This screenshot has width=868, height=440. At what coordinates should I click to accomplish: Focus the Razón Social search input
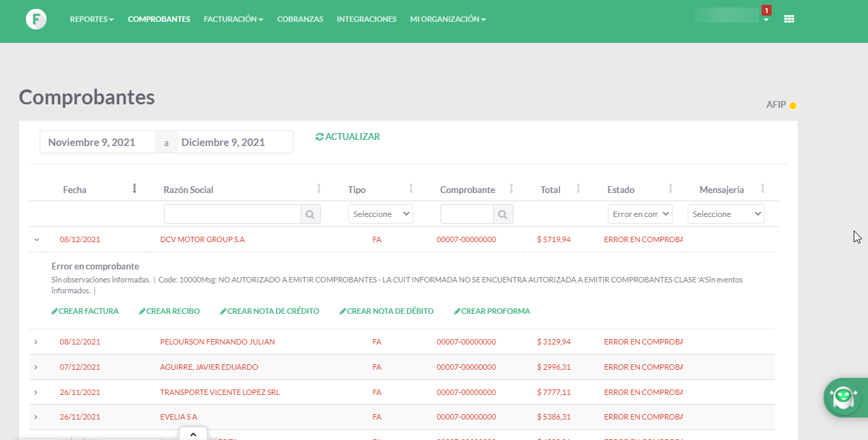coord(232,214)
